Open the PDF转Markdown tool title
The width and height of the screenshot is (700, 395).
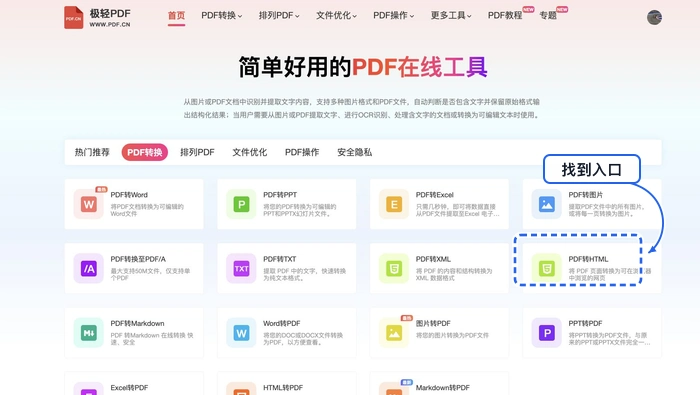coord(137,323)
